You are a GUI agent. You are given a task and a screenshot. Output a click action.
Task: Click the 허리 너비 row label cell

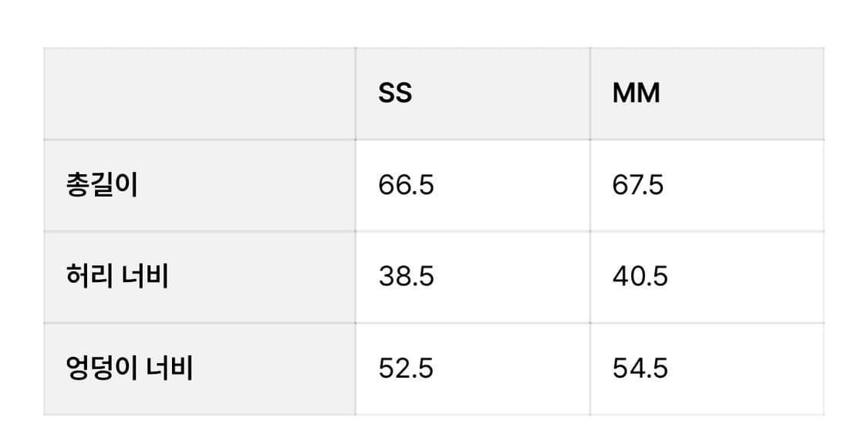coord(117,276)
